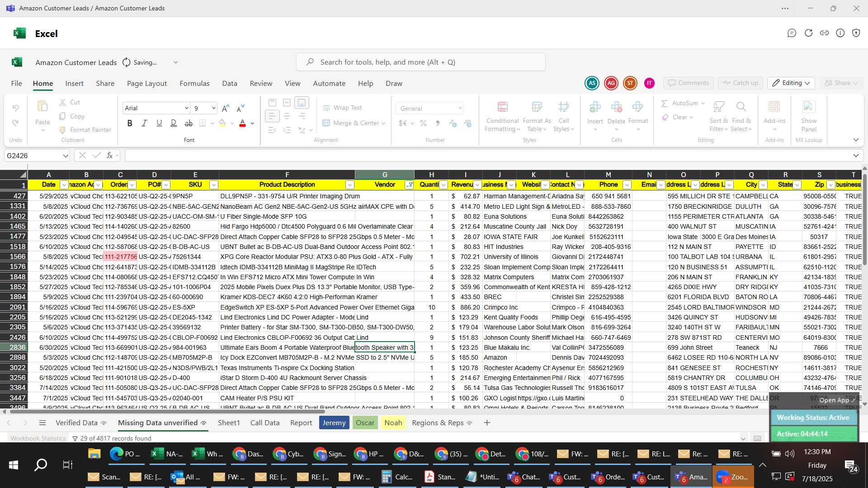Open the Page Layout ribbon tab

tap(147, 84)
